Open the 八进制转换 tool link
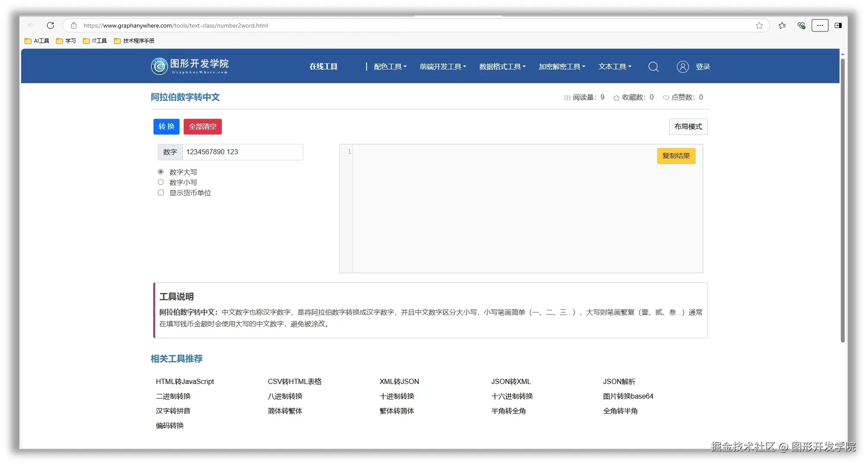 [285, 396]
